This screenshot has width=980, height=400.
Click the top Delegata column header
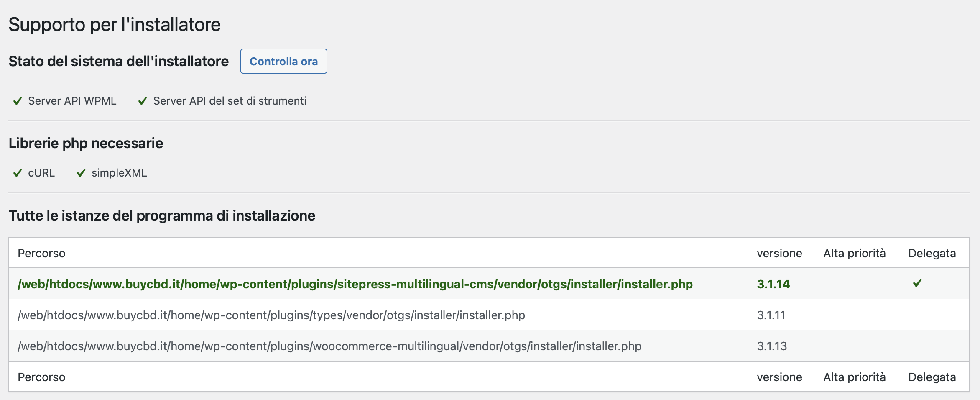[x=932, y=253]
